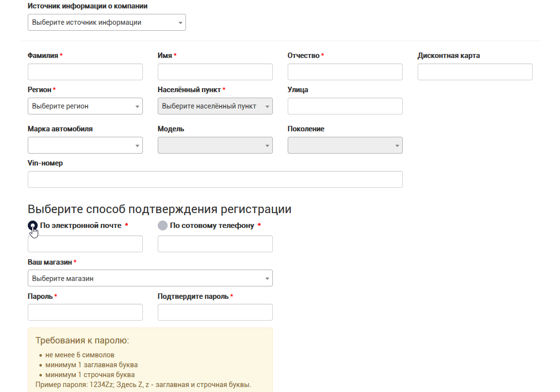Click the Vin-номер input field
The width and height of the screenshot is (560, 392).
click(215, 179)
